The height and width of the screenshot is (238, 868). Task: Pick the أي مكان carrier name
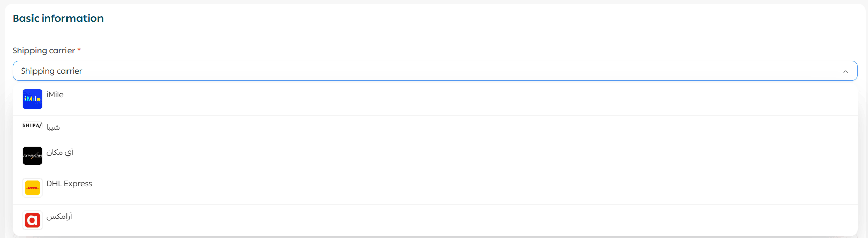click(x=60, y=152)
